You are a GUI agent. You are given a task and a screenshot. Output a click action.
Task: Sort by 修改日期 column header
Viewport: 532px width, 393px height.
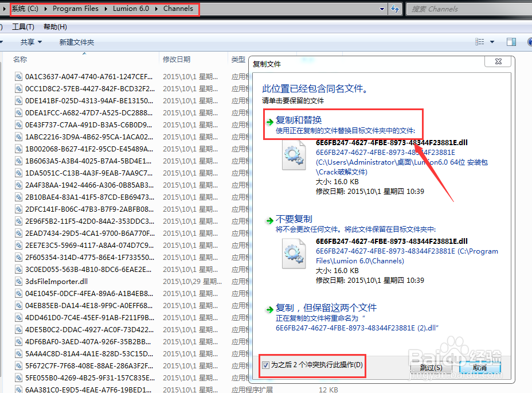click(177, 60)
